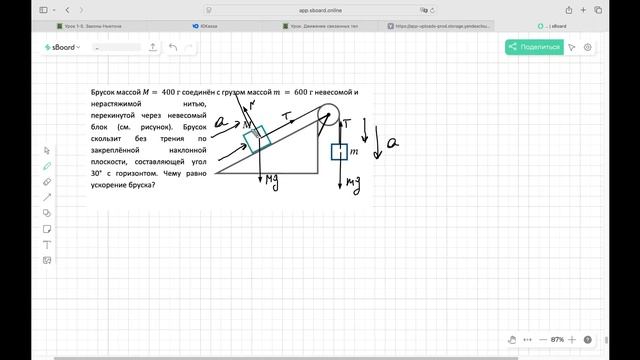The height and width of the screenshot is (360, 640).
Task: Switch to the Движение связанных тел tab
Action: click(x=320, y=26)
